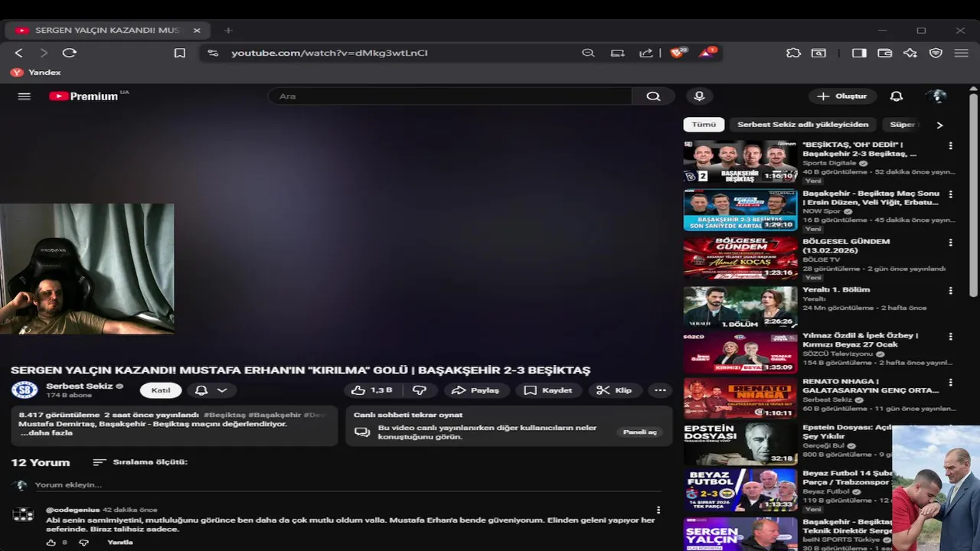Image resolution: width=980 pixels, height=551 pixels.
Task: Show more filter chips with right arrow
Action: click(x=939, y=125)
